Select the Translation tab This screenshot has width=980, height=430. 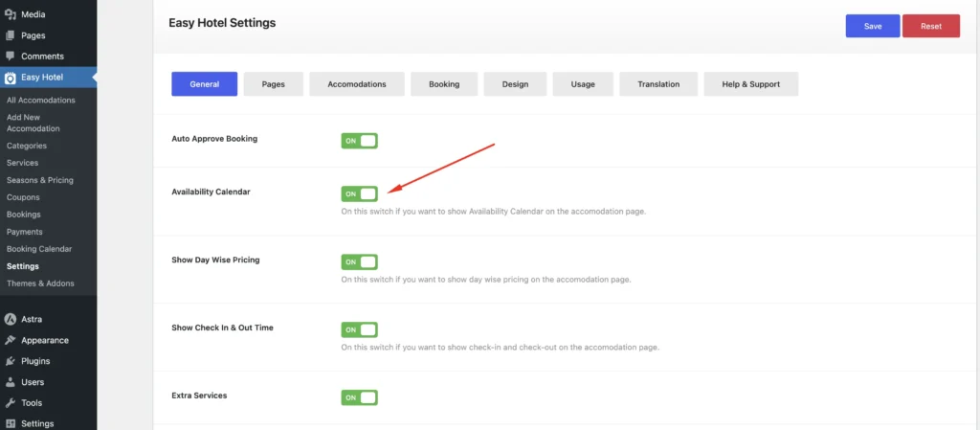click(x=658, y=84)
